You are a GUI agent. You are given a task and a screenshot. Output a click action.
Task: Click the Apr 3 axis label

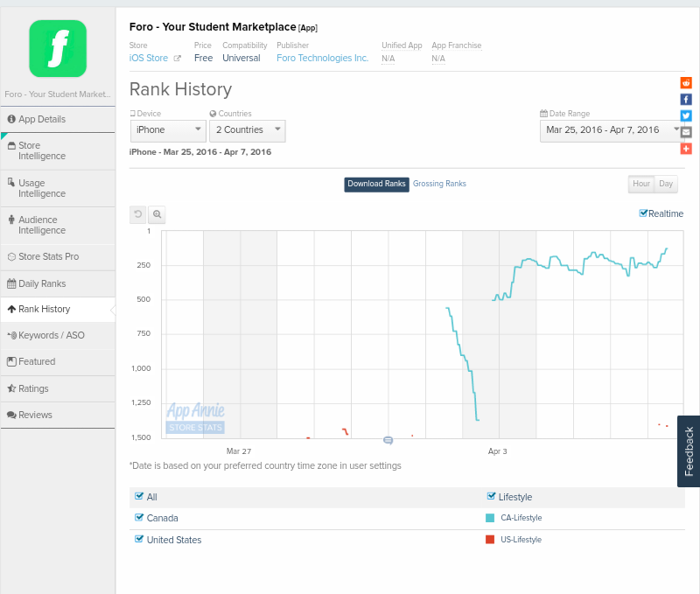pyautogui.click(x=497, y=451)
